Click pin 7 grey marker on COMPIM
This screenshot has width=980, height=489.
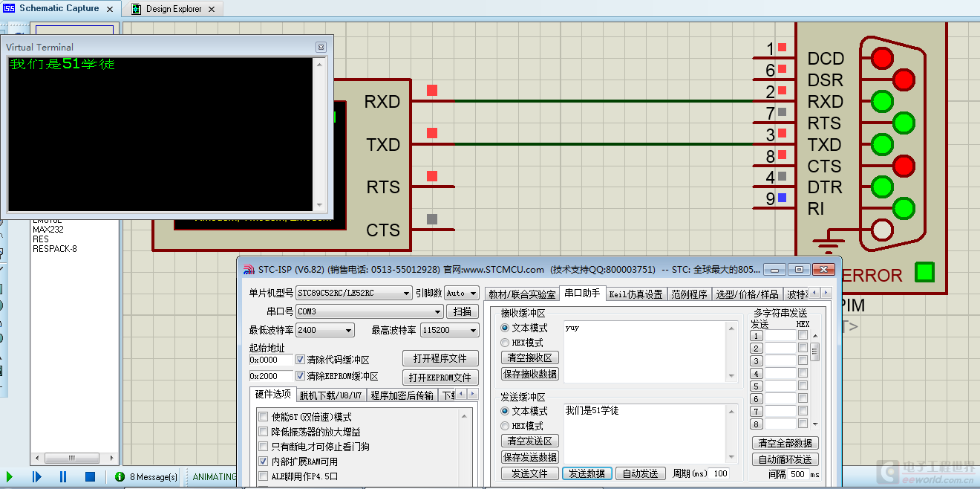pyautogui.click(x=782, y=112)
